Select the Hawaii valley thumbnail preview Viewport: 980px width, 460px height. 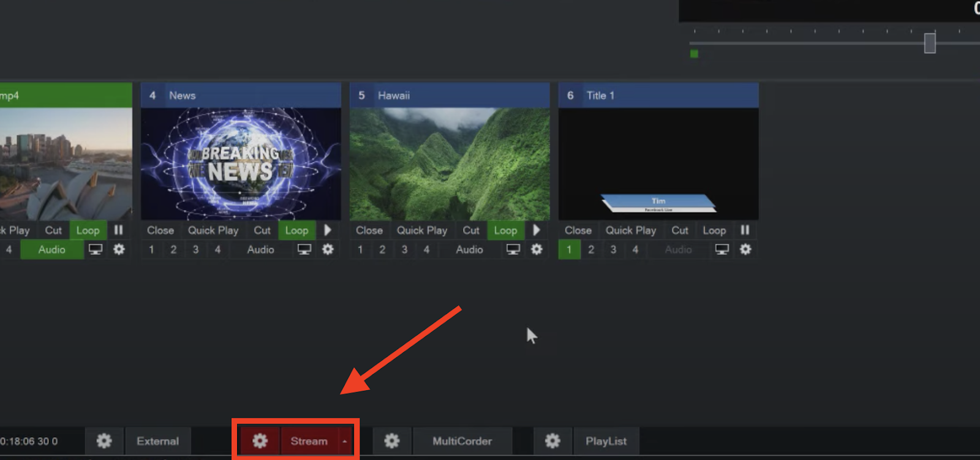pyautogui.click(x=450, y=164)
